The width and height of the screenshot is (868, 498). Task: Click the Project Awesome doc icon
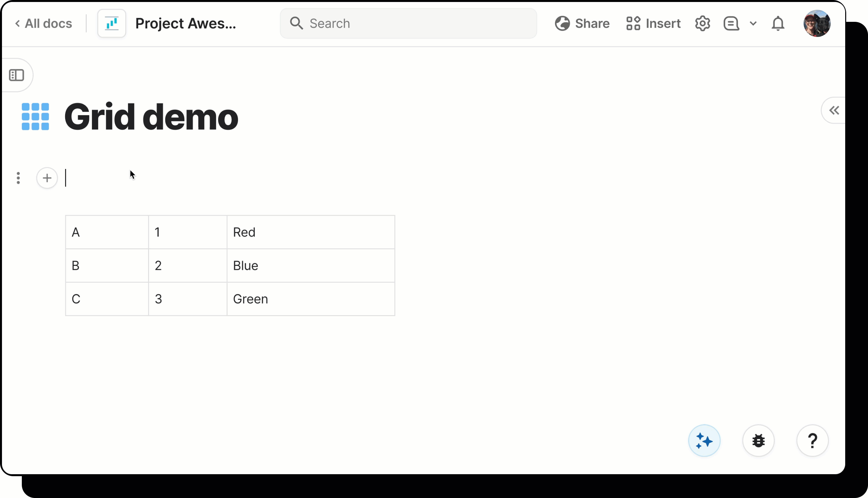tap(112, 23)
